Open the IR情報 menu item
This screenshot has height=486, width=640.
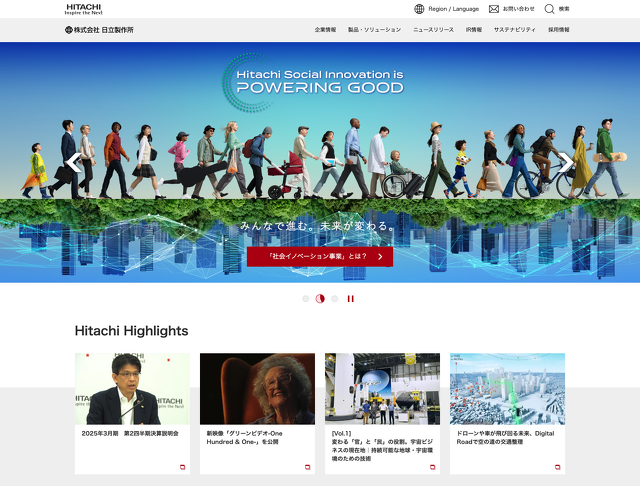[474, 30]
